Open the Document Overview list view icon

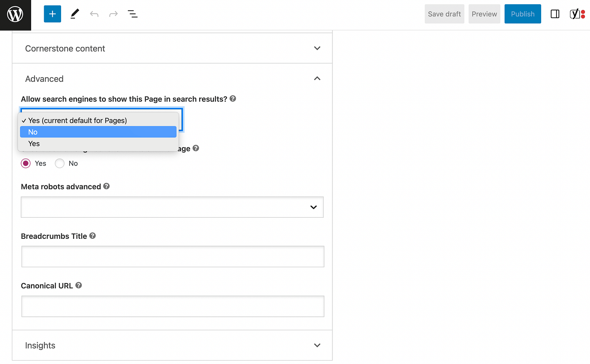pos(133,14)
